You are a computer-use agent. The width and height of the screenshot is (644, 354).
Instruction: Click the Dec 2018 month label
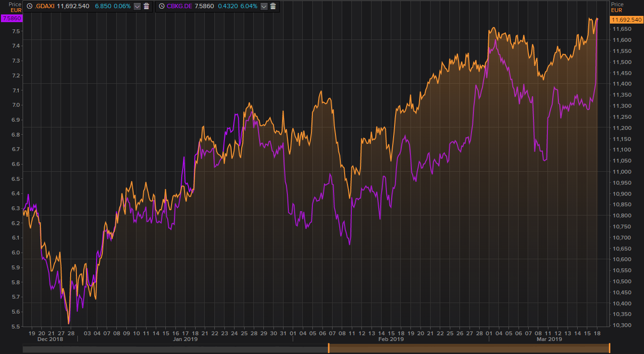[x=50, y=339]
